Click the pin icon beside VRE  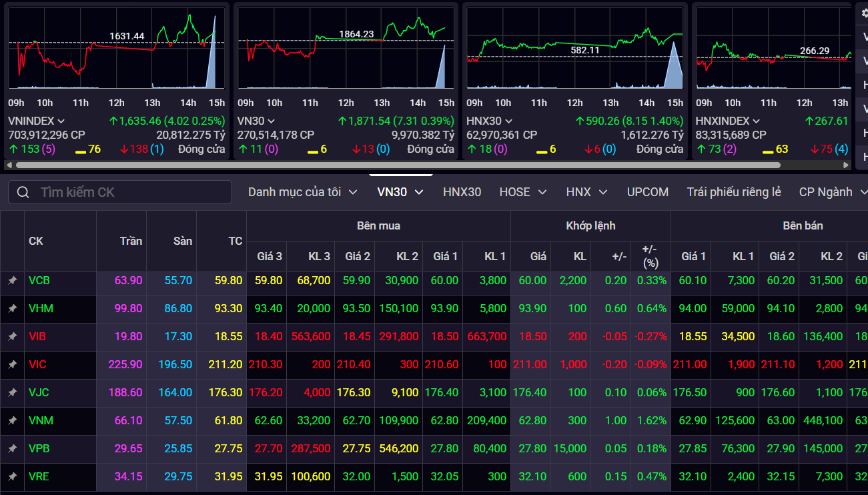click(x=12, y=477)
